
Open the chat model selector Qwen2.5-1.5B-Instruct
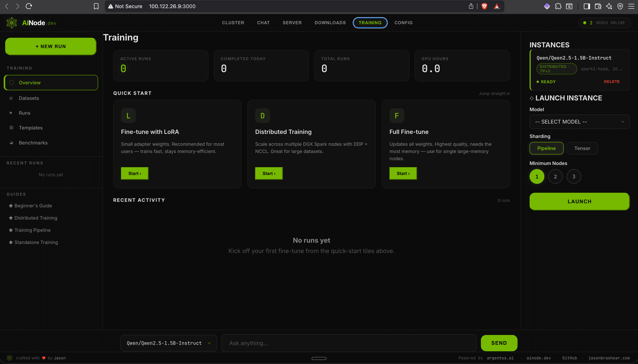169,343
